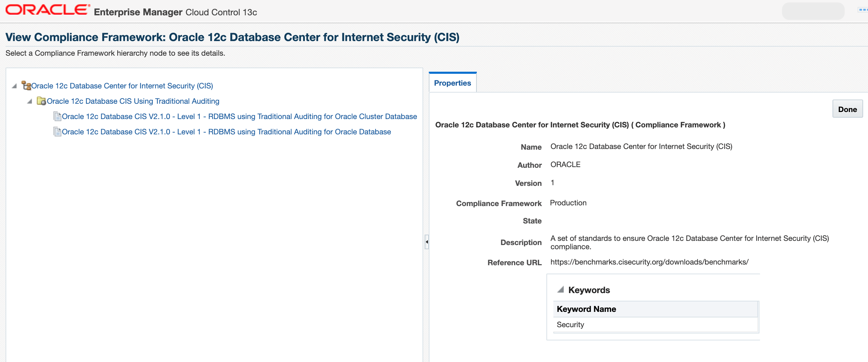Collapse the hierarchy pane using the splitter arrow
868x362 pixels.
coord(426,242)
